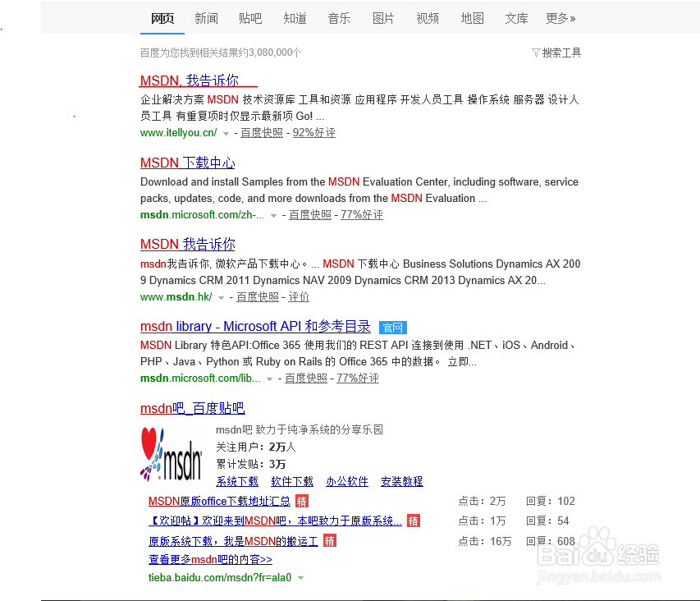Click the 回复: 102 stat text
Image resolution: width=700 pixels, height=601 pixels.
[551, 501]
